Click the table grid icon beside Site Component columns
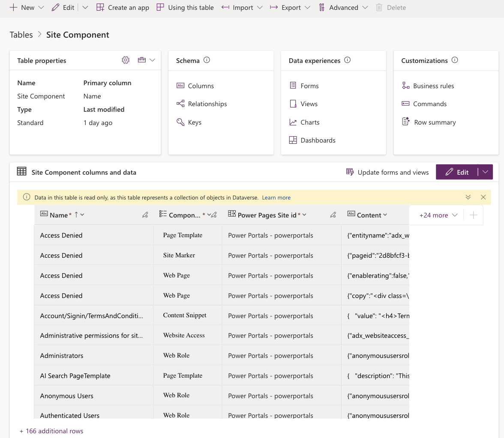This screenshot has width=504, height=438. tap(21, 171)
